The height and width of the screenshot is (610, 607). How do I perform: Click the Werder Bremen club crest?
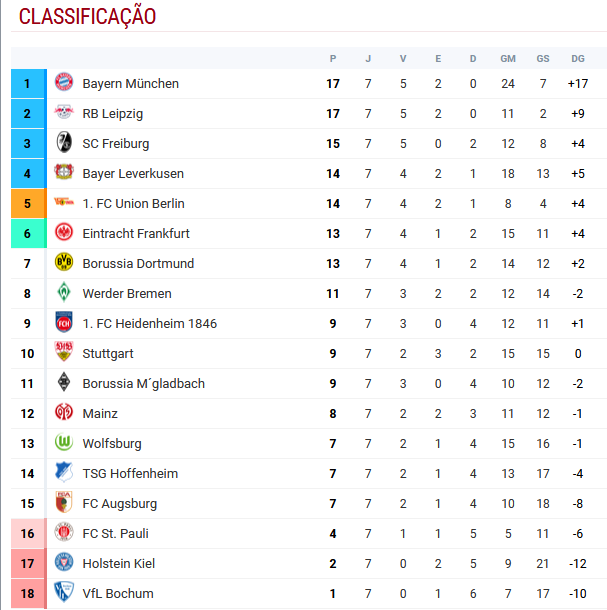[x=64, y=292]
